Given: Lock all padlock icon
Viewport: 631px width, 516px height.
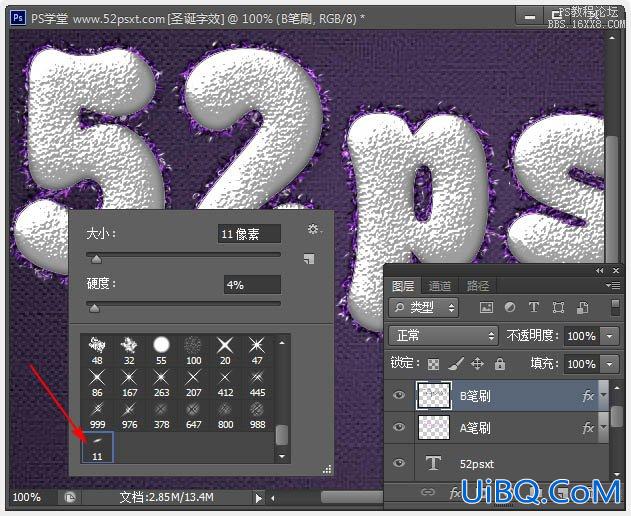Looking at the screenshot, I should pos(500,364).
